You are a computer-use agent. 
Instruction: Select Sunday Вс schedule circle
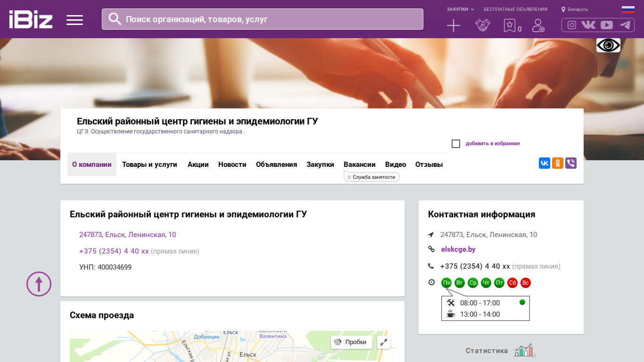pyautogui.click(x=526, y=283)
